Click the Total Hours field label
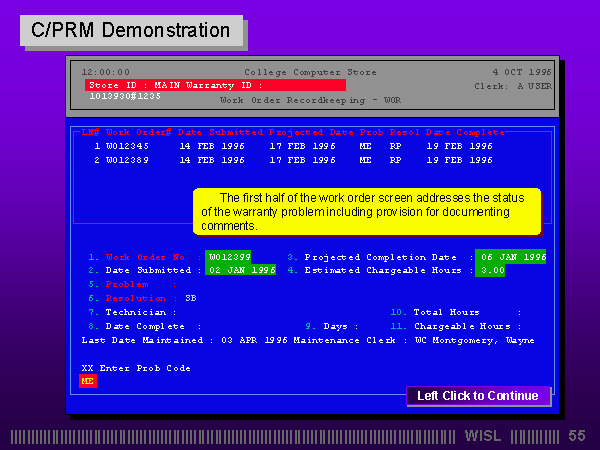 [446, 312]
